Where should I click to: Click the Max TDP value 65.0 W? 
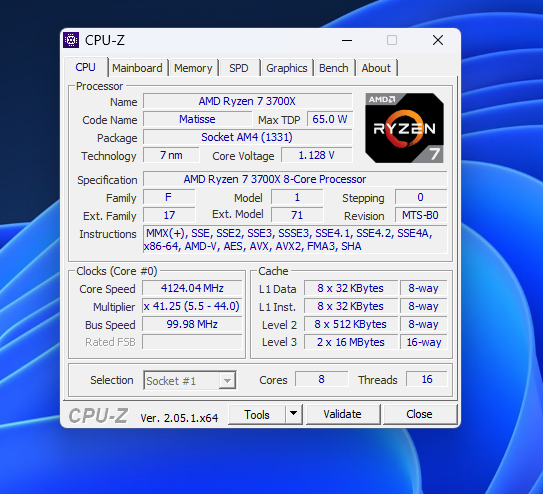coord(330,119)
